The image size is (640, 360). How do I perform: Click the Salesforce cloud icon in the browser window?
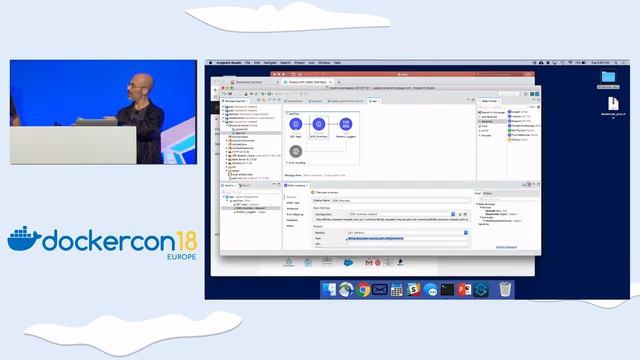coord(348,262)
